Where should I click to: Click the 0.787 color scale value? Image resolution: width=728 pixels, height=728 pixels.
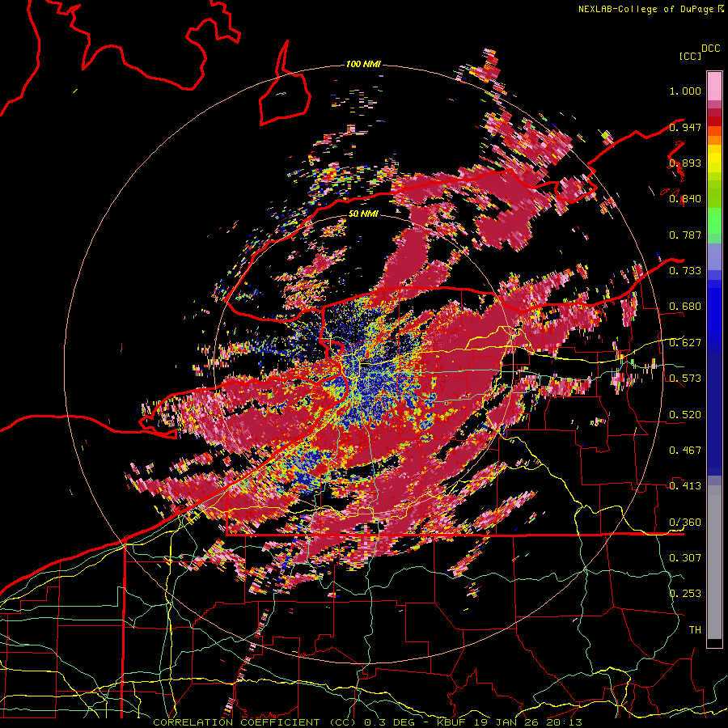click(x=685, y=235)
